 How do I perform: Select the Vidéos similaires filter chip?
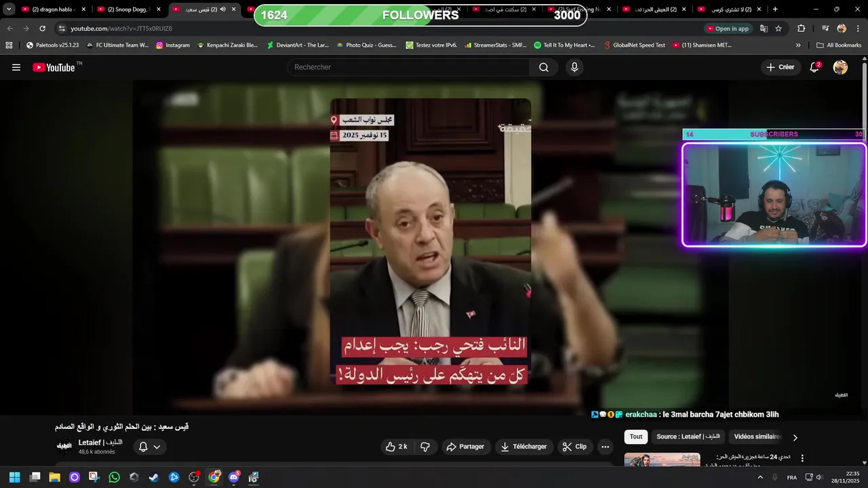(757, 437)
